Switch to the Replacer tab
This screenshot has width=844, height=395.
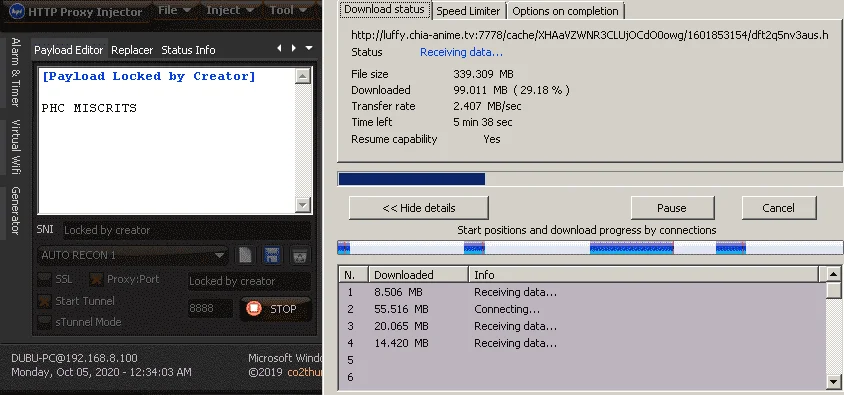(x=132, y=50)
